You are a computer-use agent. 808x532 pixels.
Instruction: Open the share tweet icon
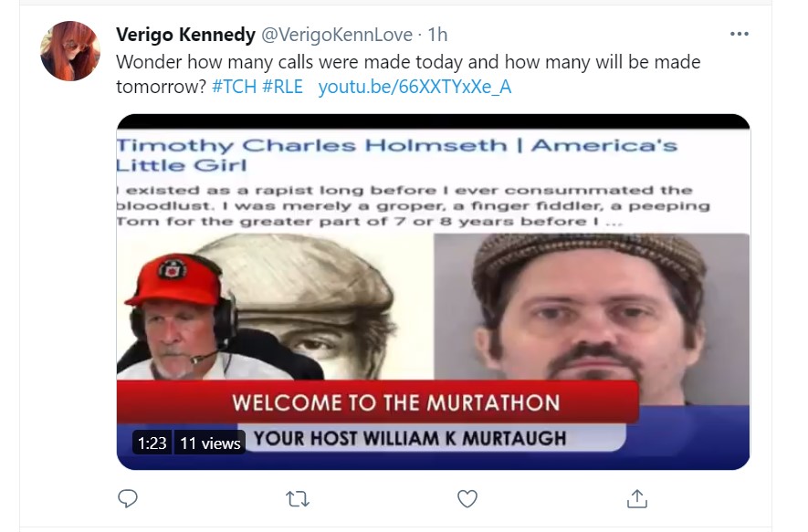coord(637,498)
